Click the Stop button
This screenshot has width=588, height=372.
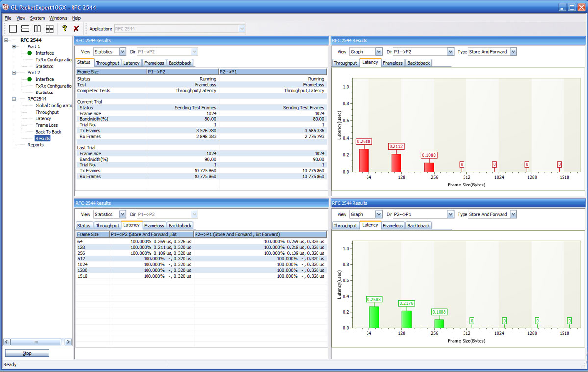[x=27, y=353]
